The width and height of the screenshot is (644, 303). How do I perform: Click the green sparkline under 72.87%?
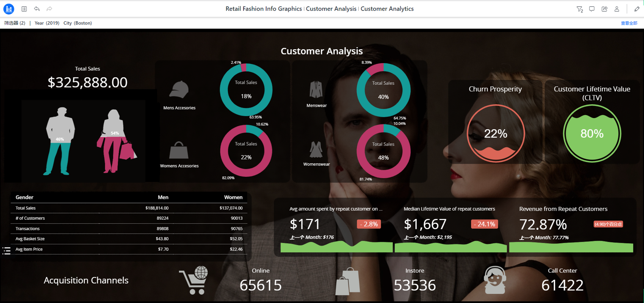571,247
